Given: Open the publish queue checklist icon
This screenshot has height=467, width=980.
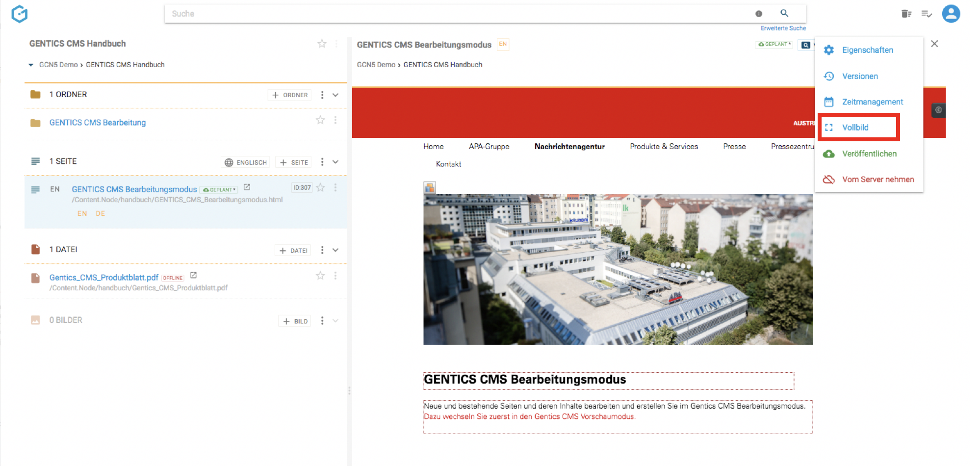Looking at the screenshot, I should point(927,14).
